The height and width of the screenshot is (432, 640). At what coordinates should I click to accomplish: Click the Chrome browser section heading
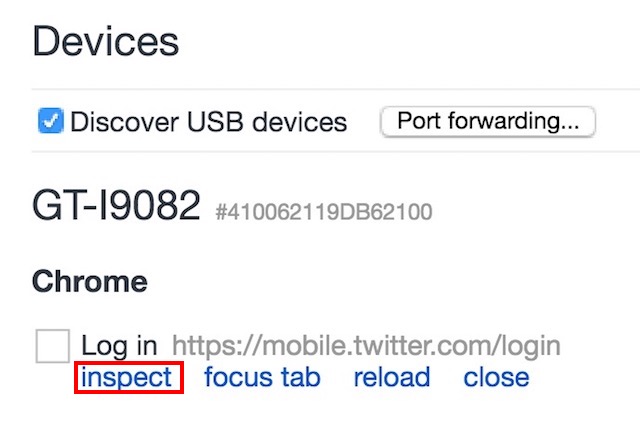90,281
